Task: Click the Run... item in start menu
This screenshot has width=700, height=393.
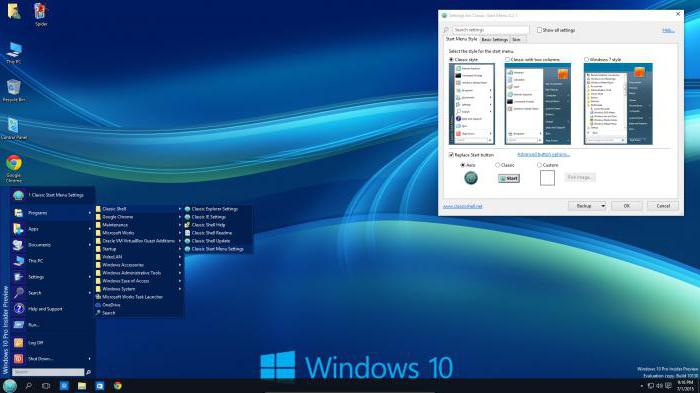Action: point(53,325)
